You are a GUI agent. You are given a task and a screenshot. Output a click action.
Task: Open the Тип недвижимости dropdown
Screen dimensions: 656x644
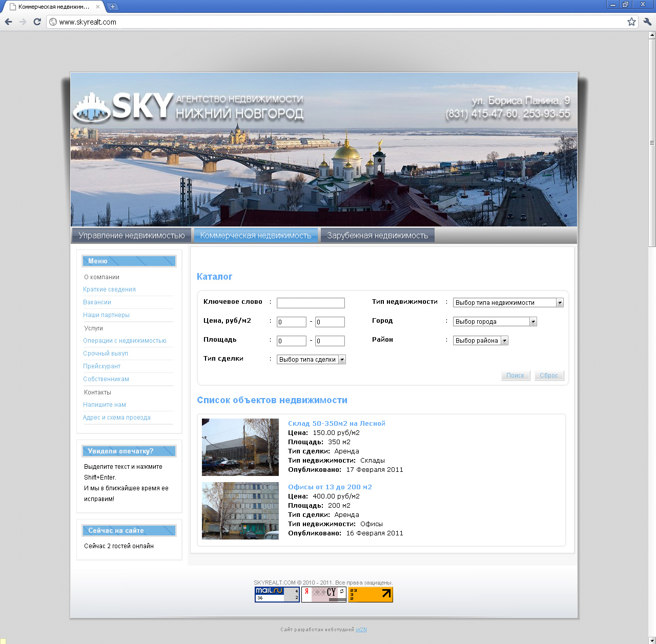click(x=508, y=303)
